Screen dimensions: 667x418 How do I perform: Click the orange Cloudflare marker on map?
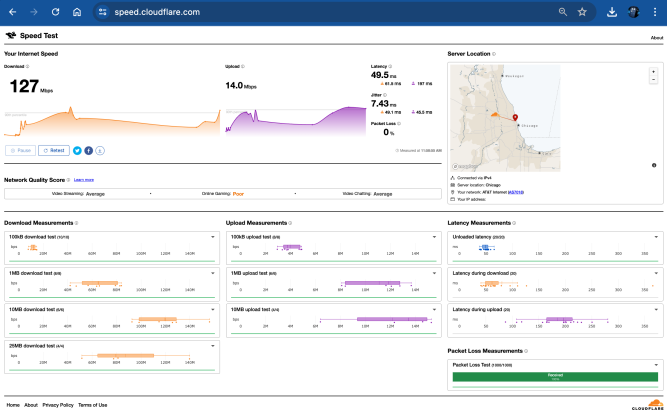pyautogui.click(x=494, y=114)
